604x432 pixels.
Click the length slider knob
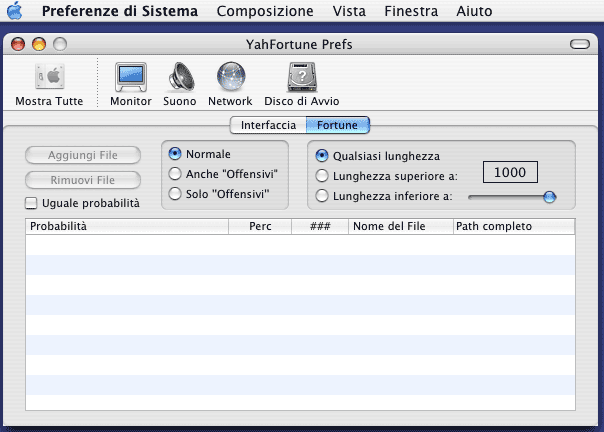click(x=549, y=197)
